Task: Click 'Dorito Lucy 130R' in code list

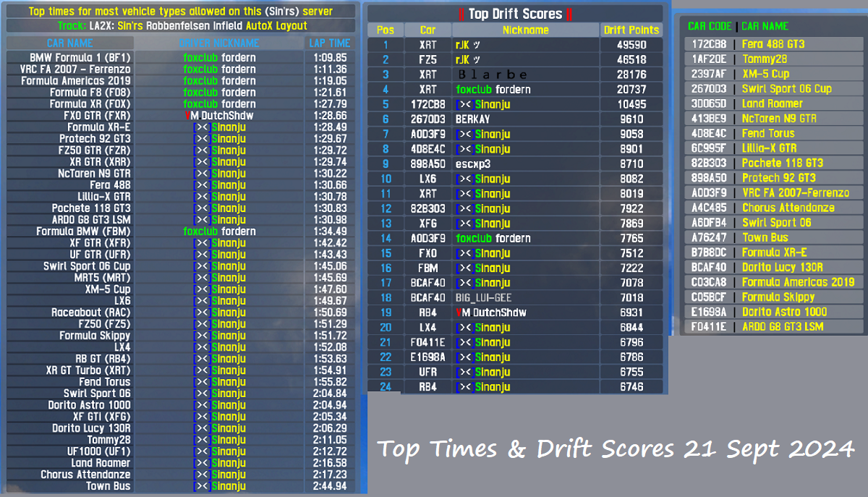Action: (x=783, y=267)
